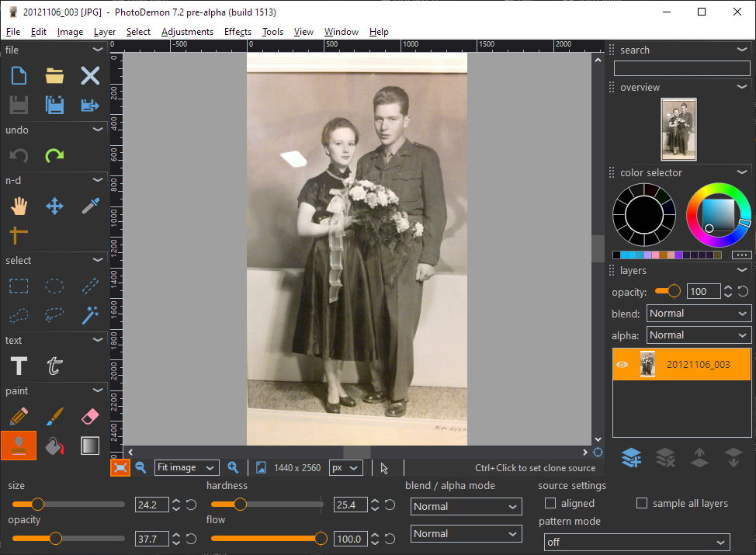
Task: Click the Zoom out magnifier
Action: pos(140,467)
